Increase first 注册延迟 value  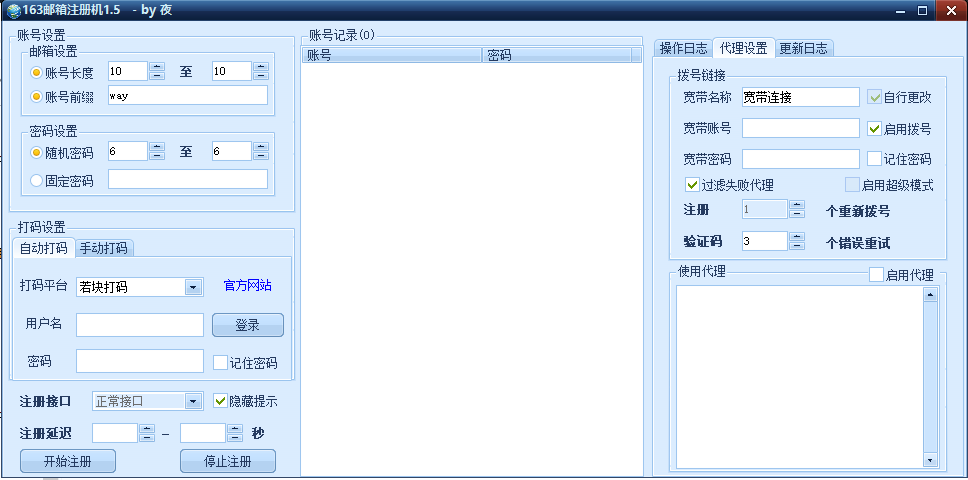pos(147,429)
